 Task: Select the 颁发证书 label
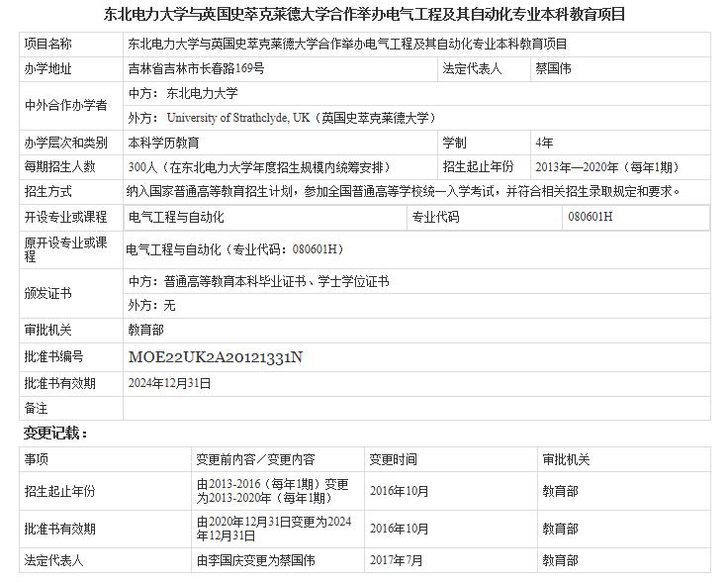[x=47, y=294]
